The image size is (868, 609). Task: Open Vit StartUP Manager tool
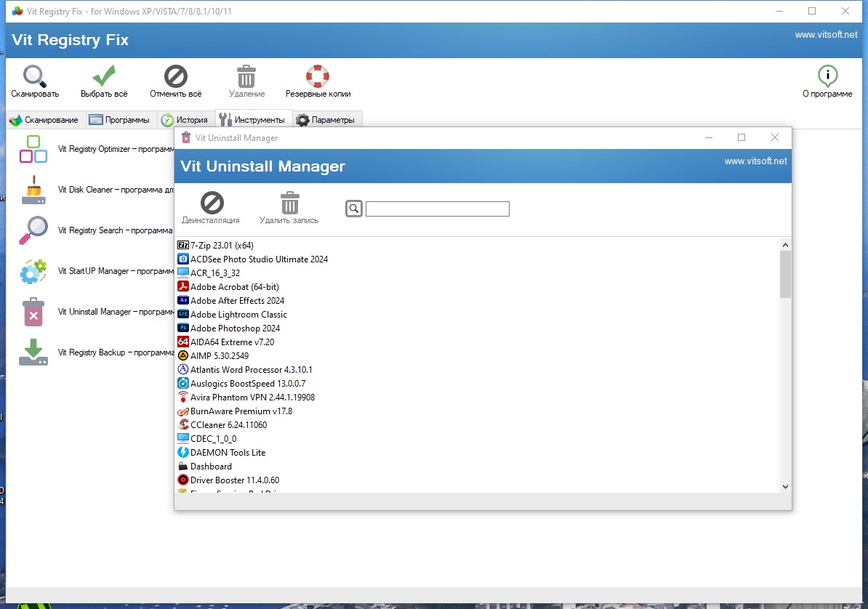coord(33,271)
